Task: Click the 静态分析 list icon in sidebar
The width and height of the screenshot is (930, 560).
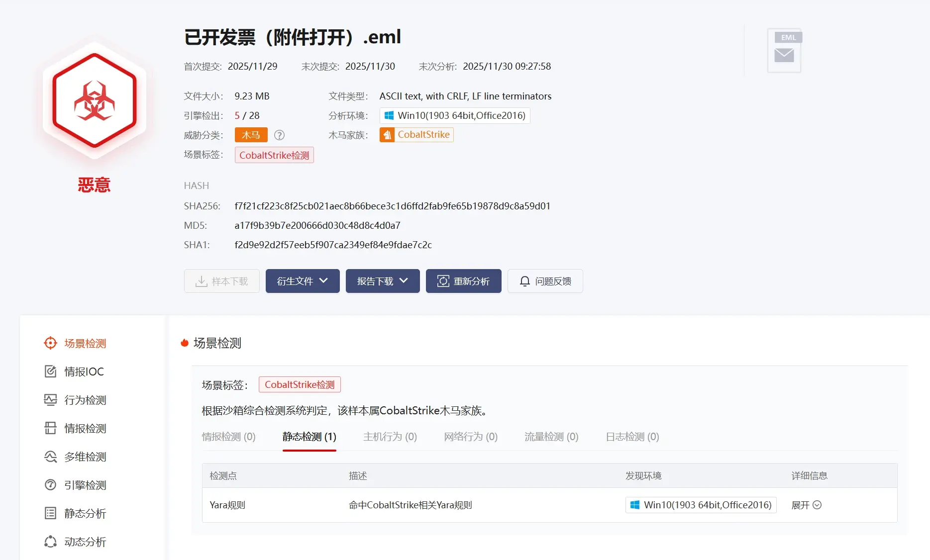Action: 50,513
